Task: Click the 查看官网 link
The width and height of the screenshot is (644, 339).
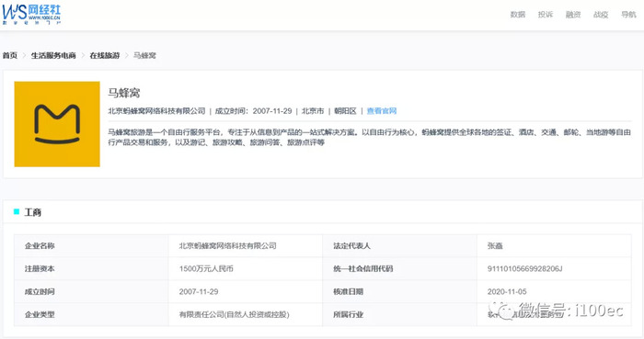Action: (x=382, y=110)
